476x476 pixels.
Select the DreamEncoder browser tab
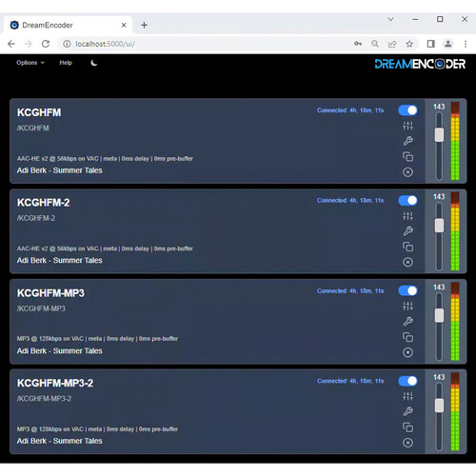coord(68,25)
